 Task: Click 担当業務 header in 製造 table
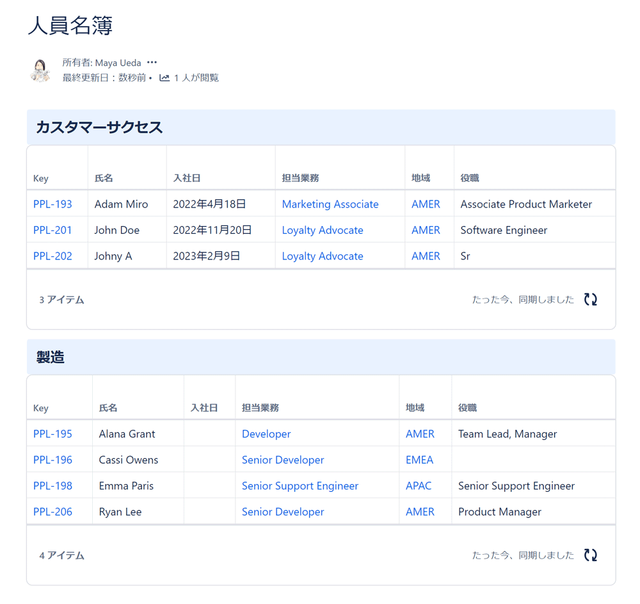pyautogui.click(x=260, y=408)
